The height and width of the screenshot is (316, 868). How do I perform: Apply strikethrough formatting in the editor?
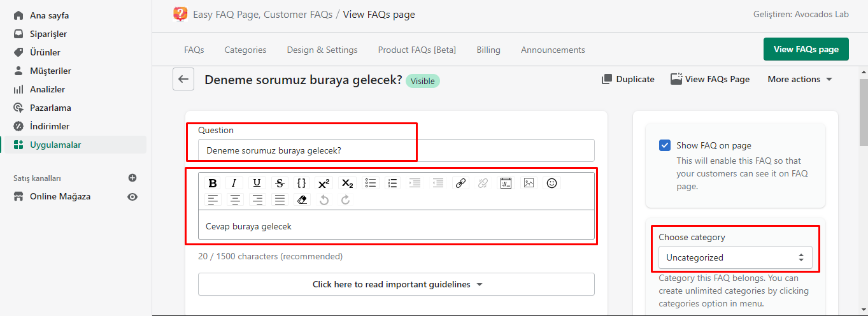click(279, 183)
